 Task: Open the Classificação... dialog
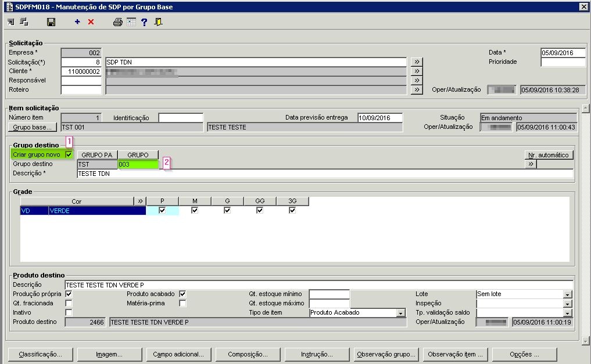pyautogui.click(x=40, y=354)
